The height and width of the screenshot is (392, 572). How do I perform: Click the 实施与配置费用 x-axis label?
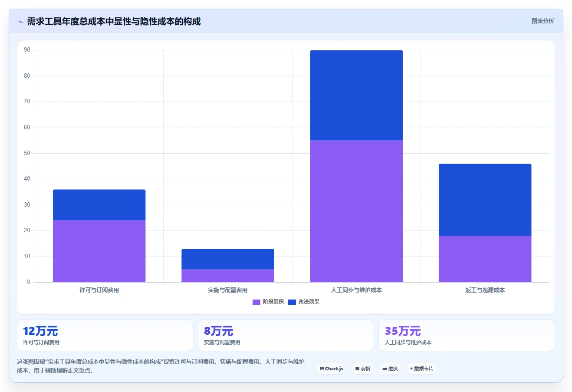coord(228,290)
